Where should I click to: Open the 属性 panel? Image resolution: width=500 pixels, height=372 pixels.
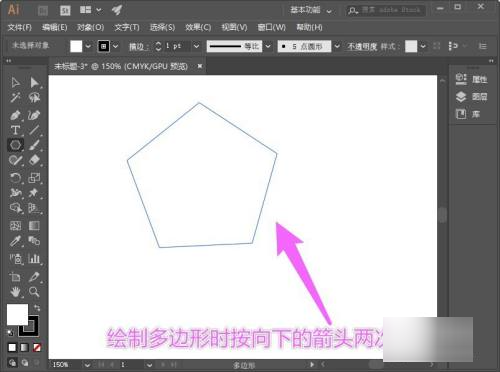(471, 79)
